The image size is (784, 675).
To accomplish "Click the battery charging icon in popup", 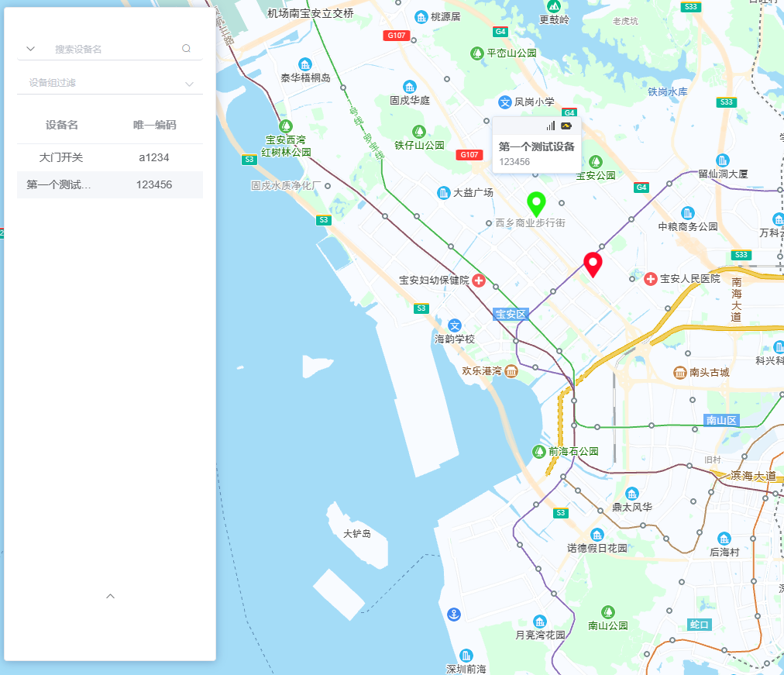I will [566, 126].
